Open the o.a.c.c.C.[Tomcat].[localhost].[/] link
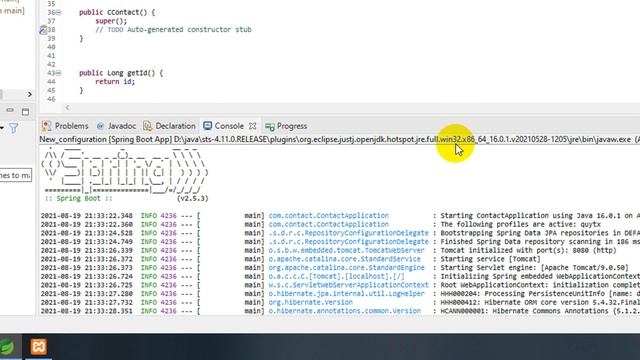The width and height of the screenshot is (640, 360). 336,276
